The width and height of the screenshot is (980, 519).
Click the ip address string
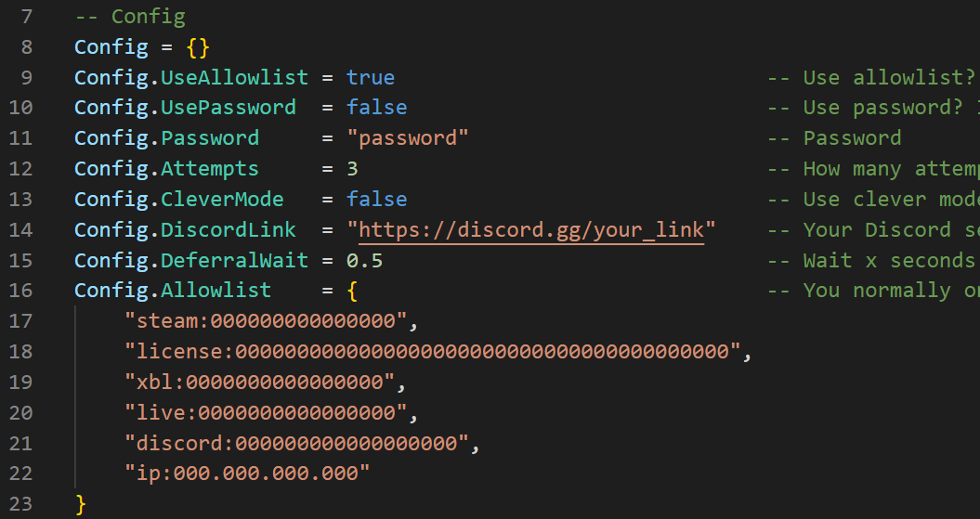(x=247, y=474)
